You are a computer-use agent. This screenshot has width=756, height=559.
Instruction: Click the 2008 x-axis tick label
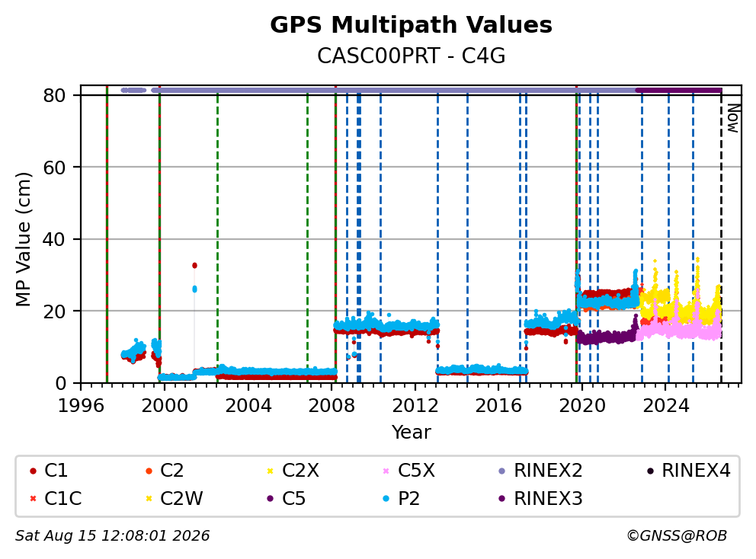click(332, 406)
